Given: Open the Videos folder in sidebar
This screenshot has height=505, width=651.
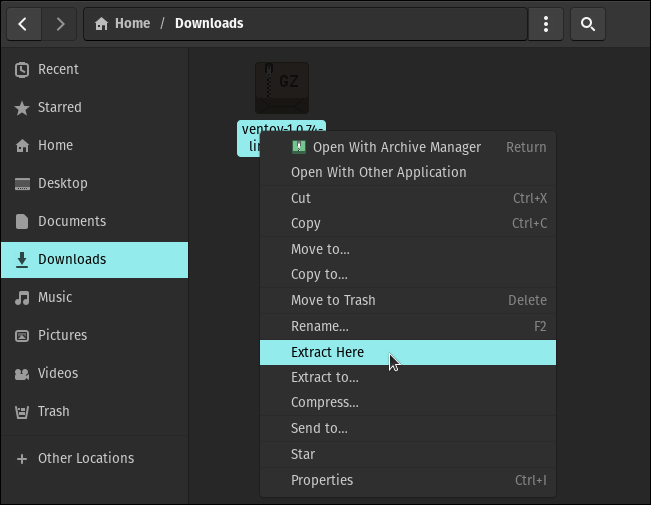Looking at the screenshot, I should point(59,373).
